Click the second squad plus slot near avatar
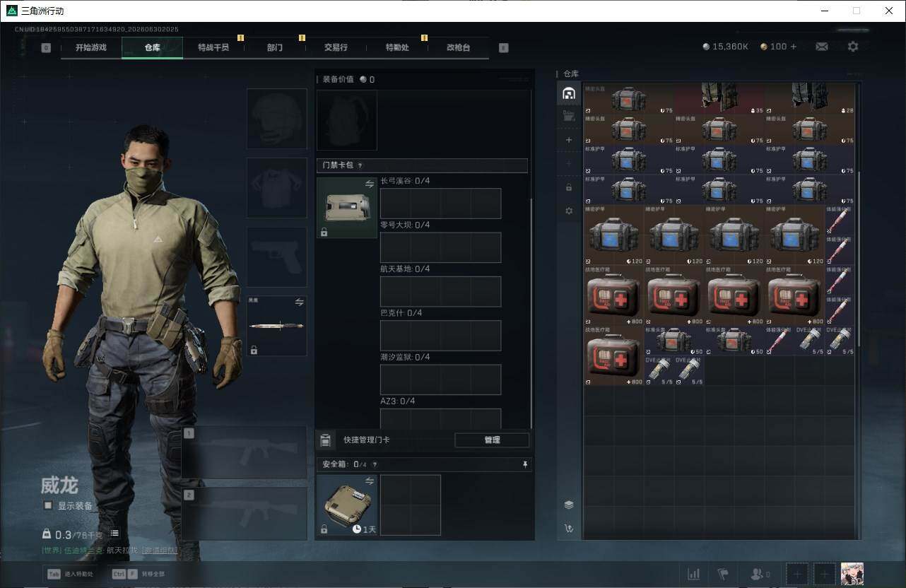Screen dimensions: 906x588 tap(824, 574)
